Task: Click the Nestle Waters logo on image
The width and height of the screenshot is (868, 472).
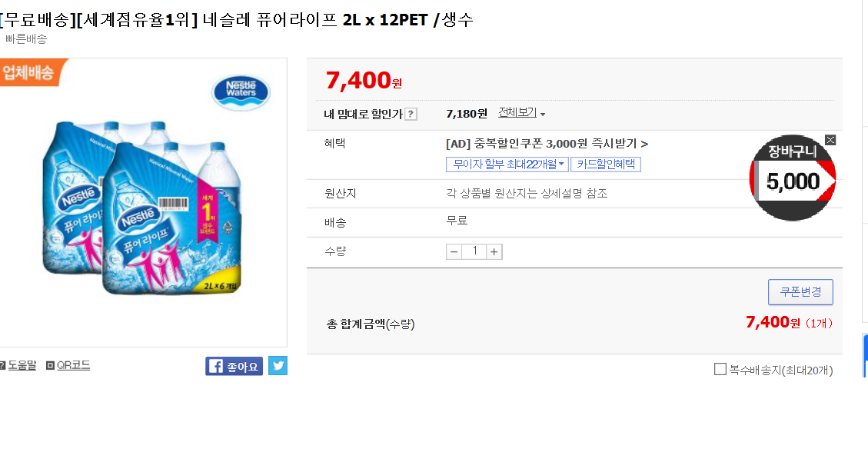Action: (x=241, y=91)
